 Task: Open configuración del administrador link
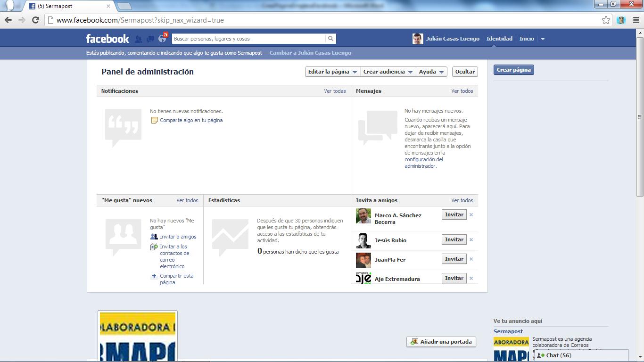click(x=423, y=163)
